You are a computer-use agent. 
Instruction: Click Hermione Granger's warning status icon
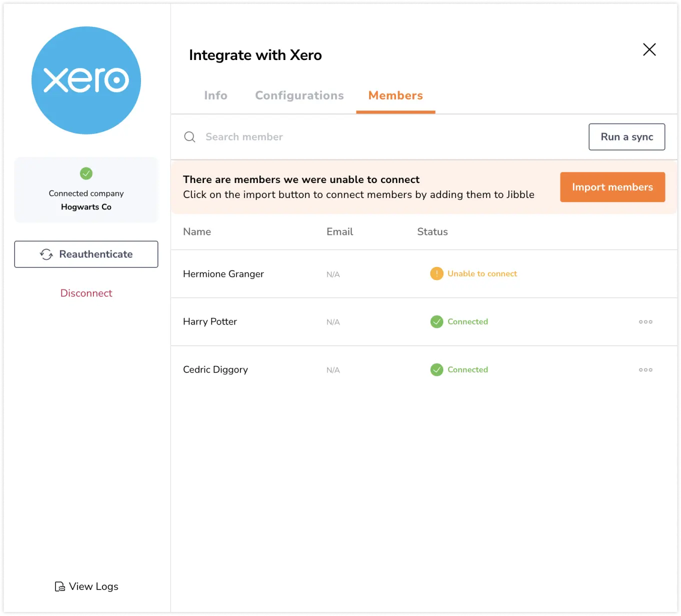[436, 274]
